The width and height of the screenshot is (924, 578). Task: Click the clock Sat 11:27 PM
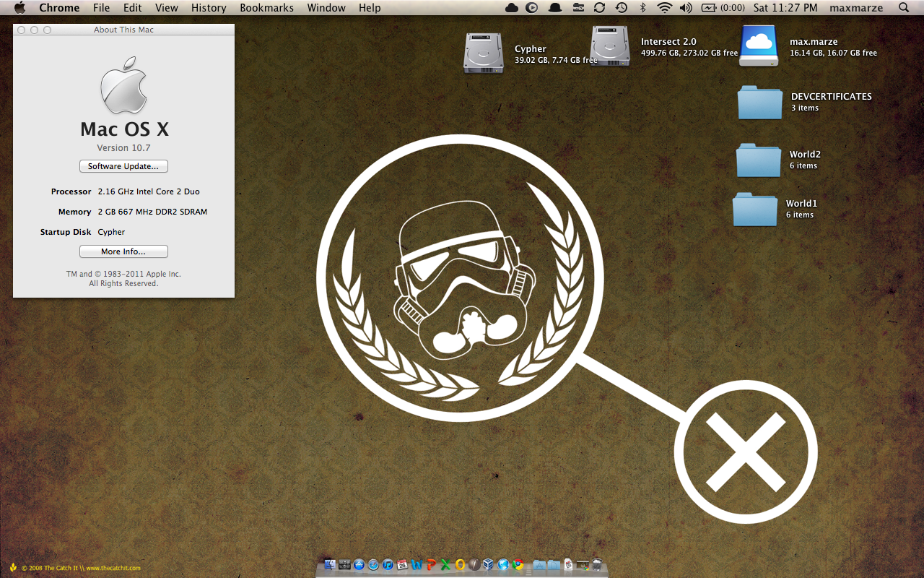[x=785, y=8]
